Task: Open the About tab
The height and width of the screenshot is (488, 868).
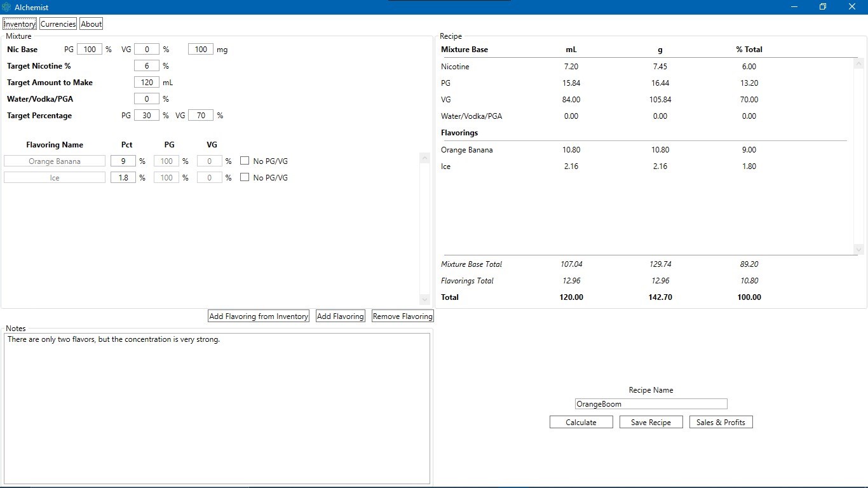Action: tap(91, 24)
